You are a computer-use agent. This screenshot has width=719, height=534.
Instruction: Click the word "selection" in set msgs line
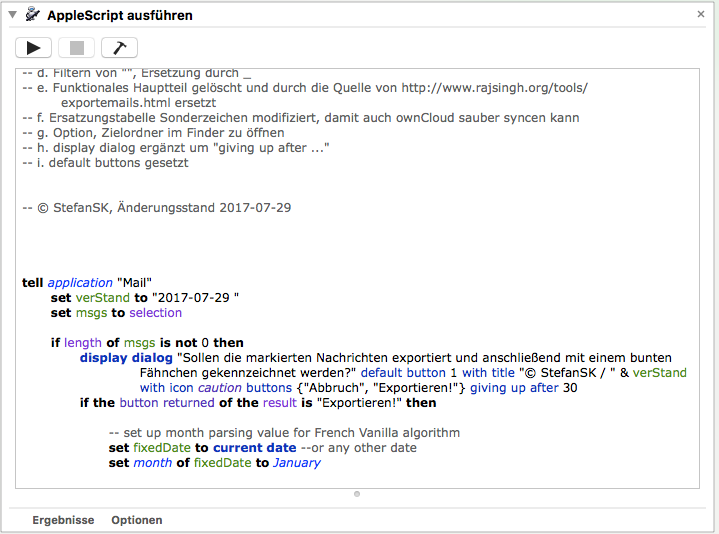[155, 313]
